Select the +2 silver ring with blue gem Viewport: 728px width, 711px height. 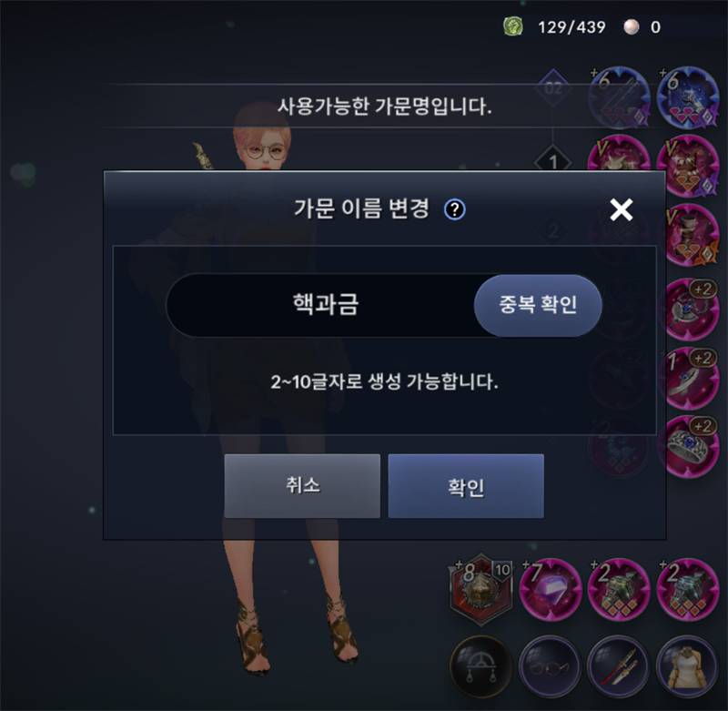pos(688,447)
